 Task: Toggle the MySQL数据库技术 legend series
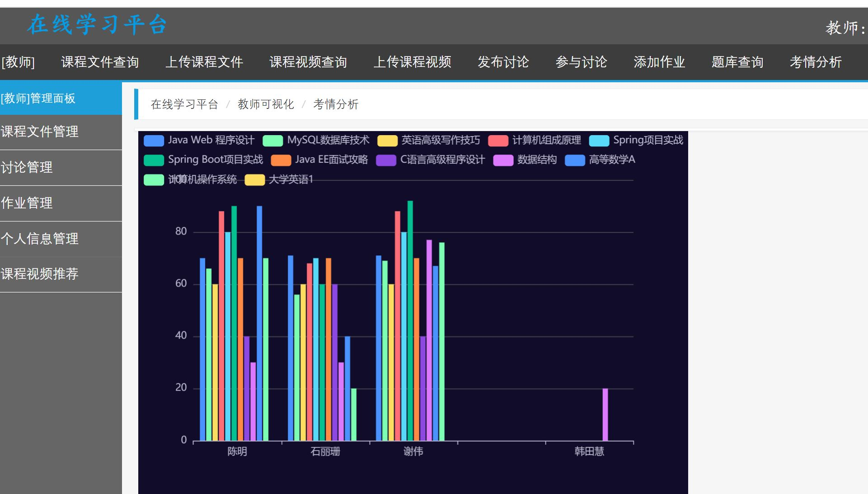point(273,141)
